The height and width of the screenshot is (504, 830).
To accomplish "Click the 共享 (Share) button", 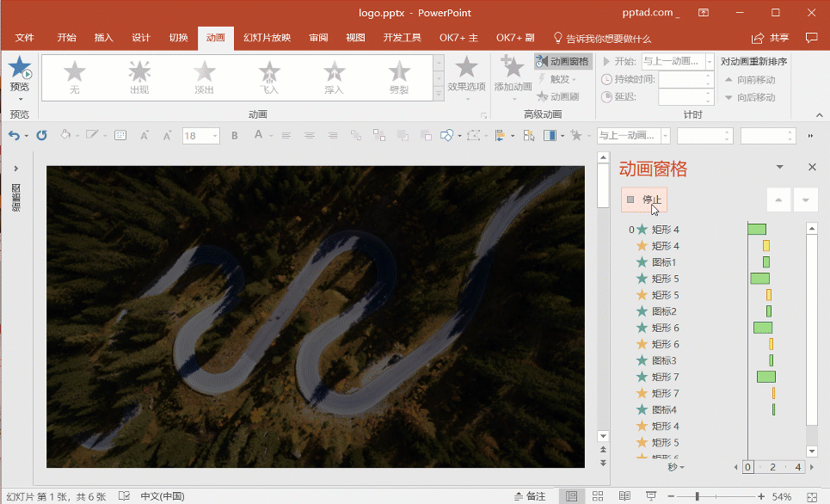I will coord(770,38).
